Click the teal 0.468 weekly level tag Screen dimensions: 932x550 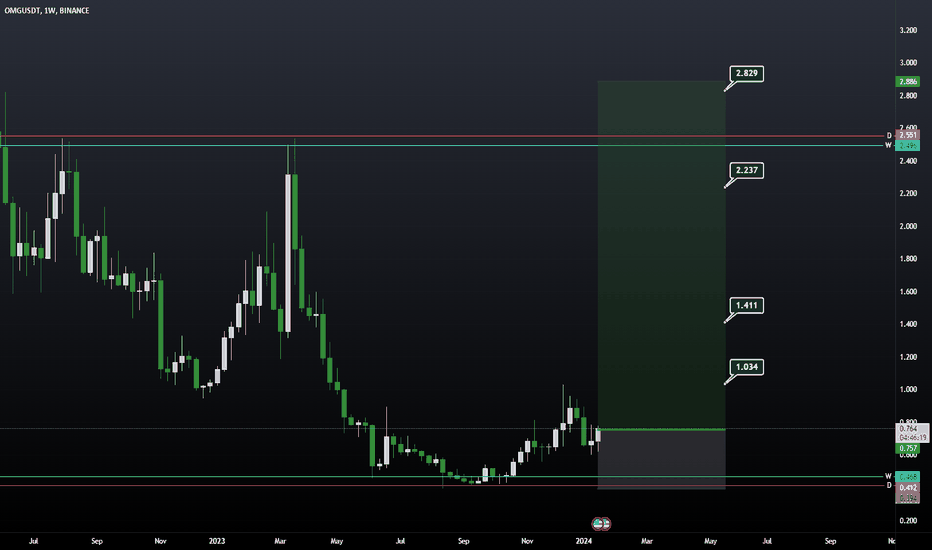pyautogui.click(x=908, y=477)
